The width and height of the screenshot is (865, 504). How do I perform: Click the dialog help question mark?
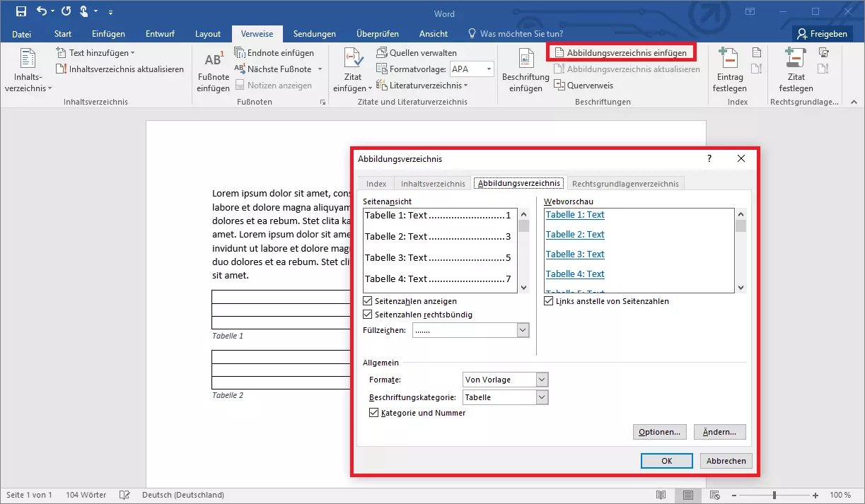coord(709,159)
